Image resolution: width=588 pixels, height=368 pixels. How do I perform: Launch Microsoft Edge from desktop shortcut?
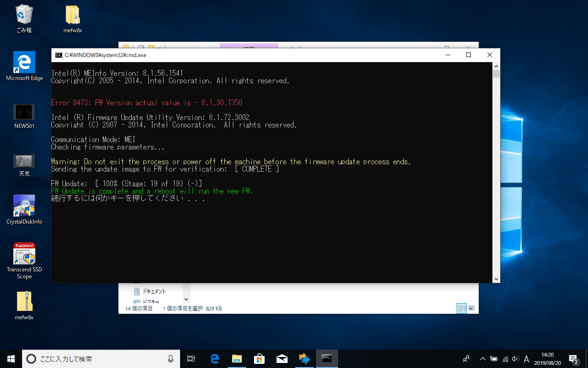point(24,66)
